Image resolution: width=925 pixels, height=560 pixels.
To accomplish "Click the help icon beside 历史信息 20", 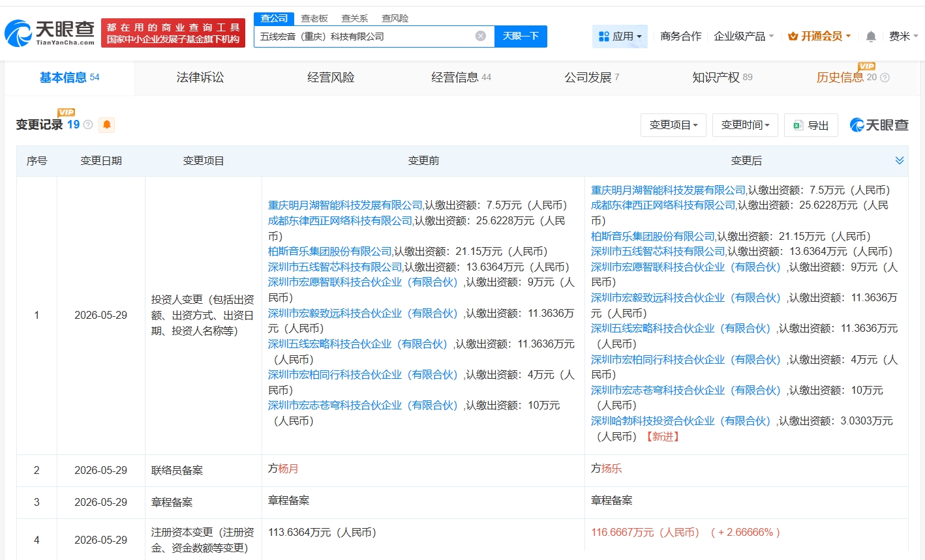I will click(x=885, y=78).
